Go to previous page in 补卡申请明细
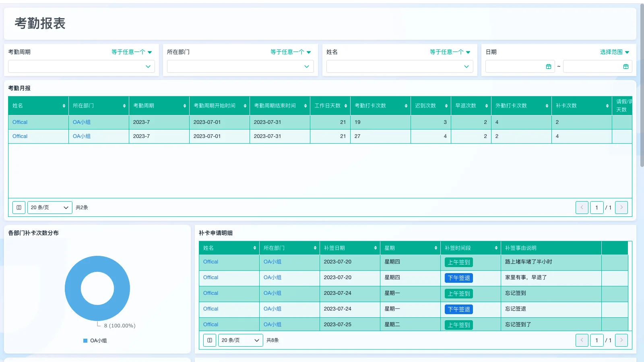The height and width of the screenshot is (362, 644). coord(582,340)
